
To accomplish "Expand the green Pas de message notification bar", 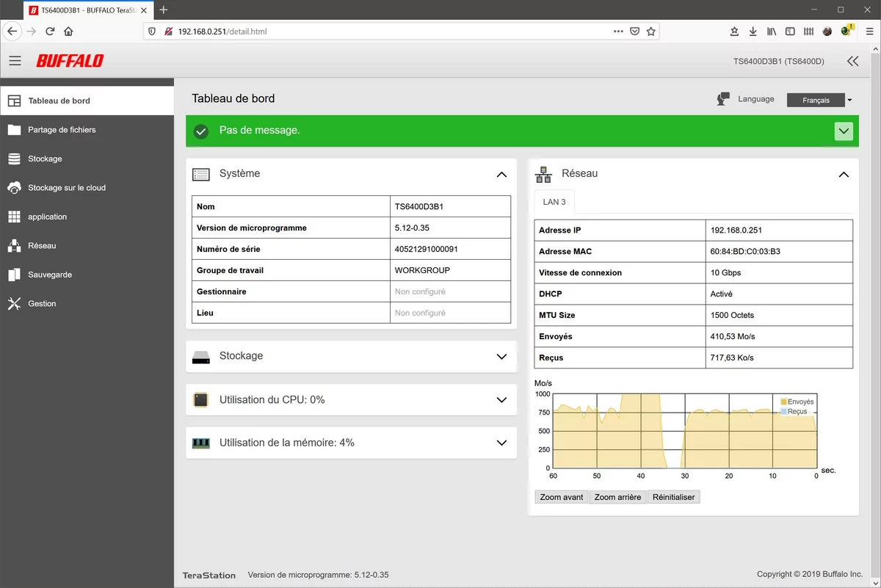I will point(844,131).
